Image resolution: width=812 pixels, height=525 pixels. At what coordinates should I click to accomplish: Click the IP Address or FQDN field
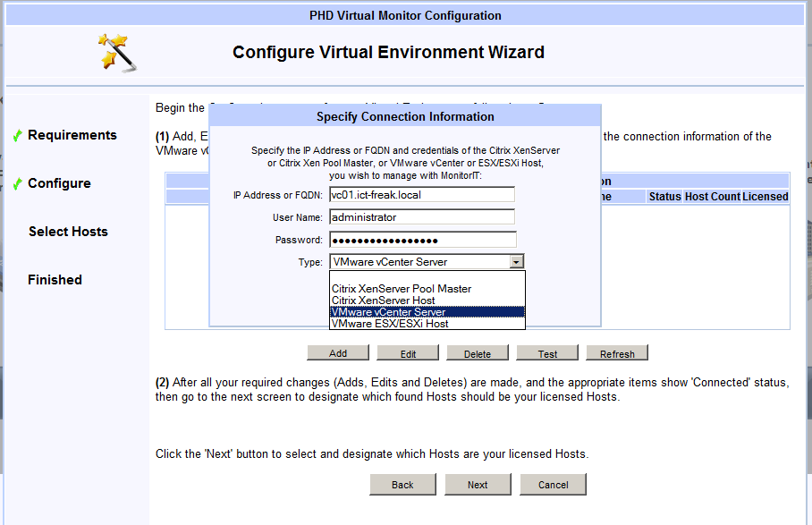pyautogui.click(x=422, y=195)
